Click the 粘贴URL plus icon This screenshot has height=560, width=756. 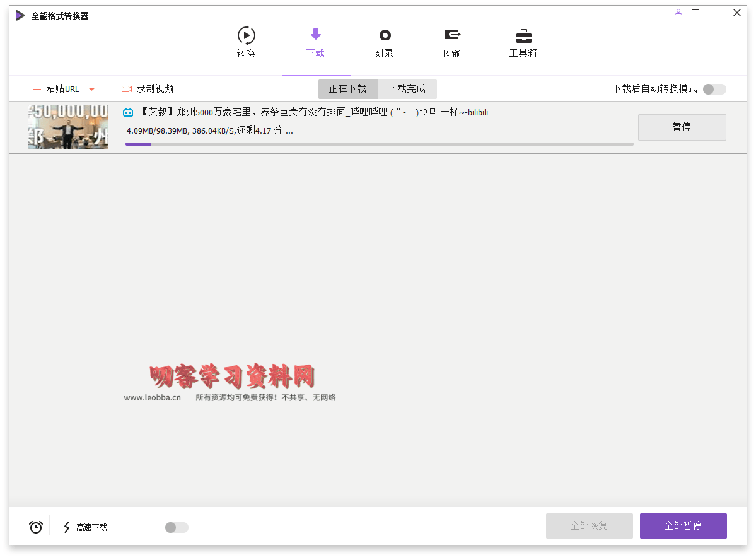pos(36,88)
